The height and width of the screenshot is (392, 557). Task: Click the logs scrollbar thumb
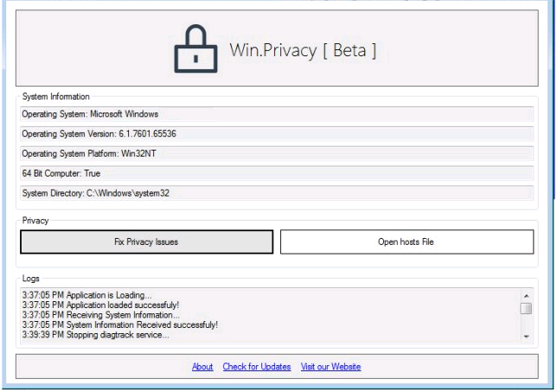point(526,307)
